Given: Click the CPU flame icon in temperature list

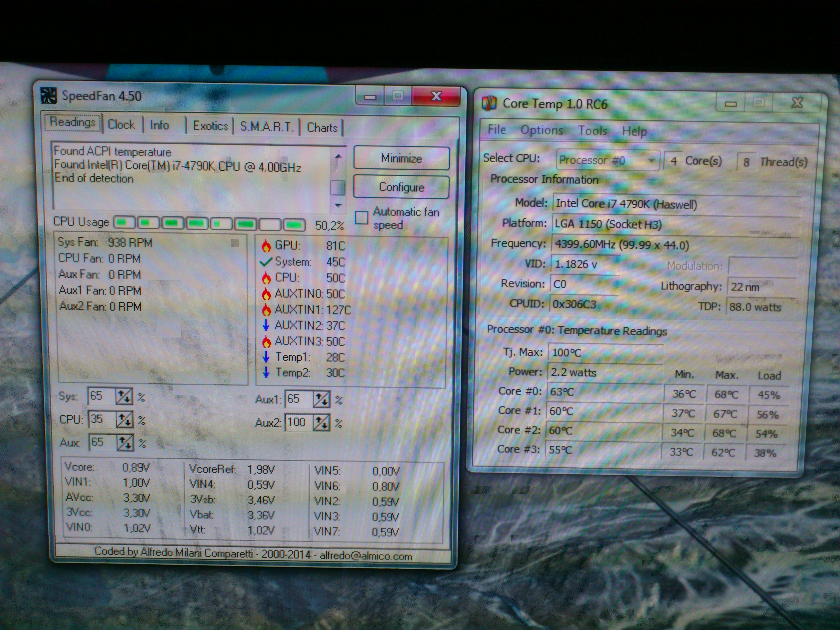Looking at the screenshot, I should tap(266, 278).
